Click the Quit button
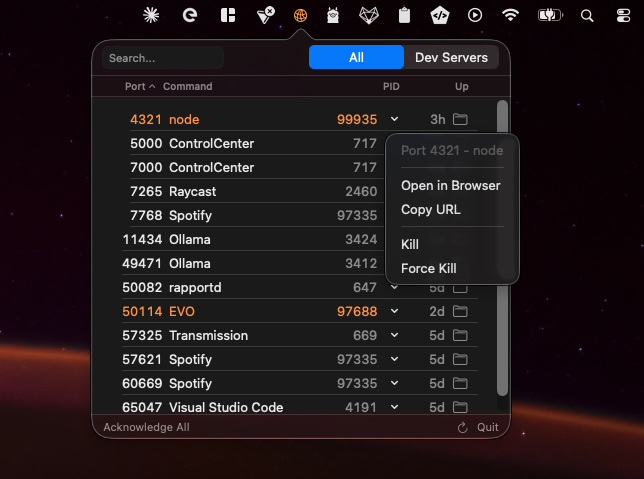The image size is (644, 479). [x=488, y=427]
